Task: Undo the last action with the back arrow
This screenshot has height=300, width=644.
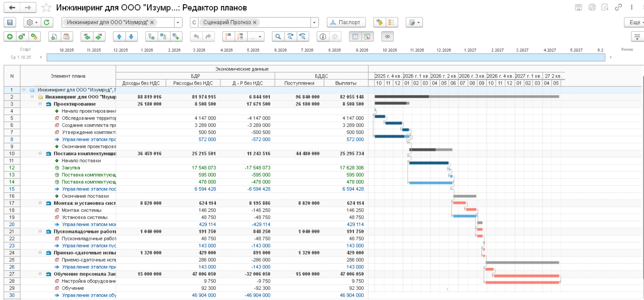Action: 196,36
